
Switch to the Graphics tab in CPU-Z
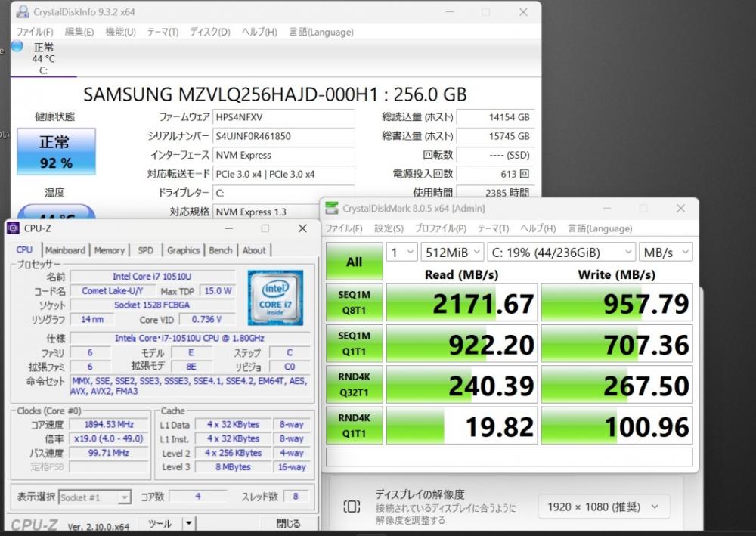click(183, 250)
